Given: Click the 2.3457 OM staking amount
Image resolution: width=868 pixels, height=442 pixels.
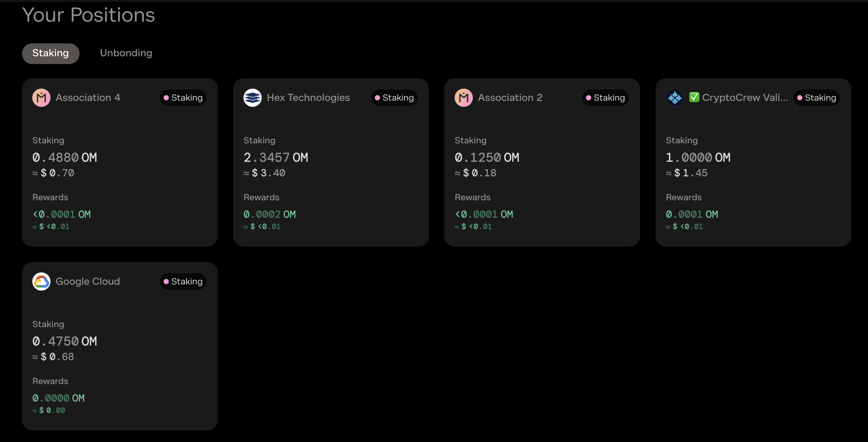Looking at the screenshot, I should (x=276, y=158).
